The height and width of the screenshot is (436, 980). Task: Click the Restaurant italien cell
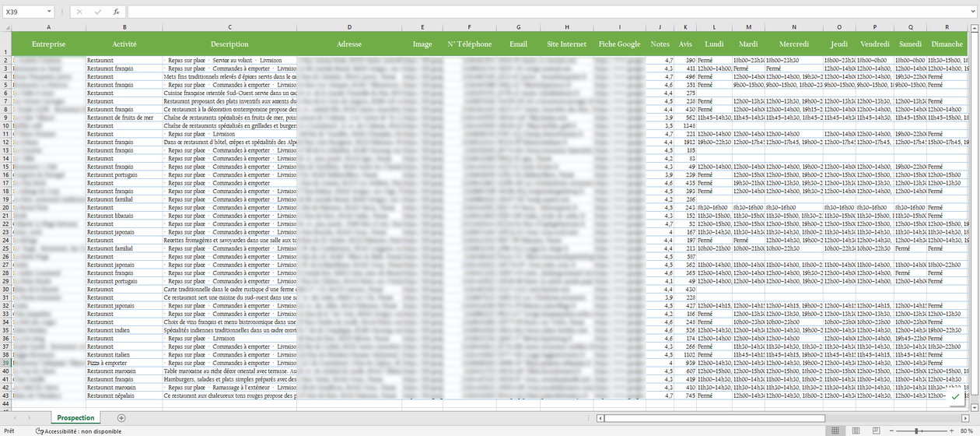[124, 355]
